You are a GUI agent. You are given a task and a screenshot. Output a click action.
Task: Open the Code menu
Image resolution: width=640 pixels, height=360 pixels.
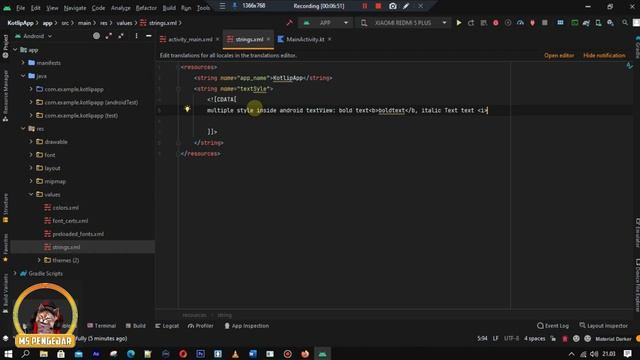[98, 8]
